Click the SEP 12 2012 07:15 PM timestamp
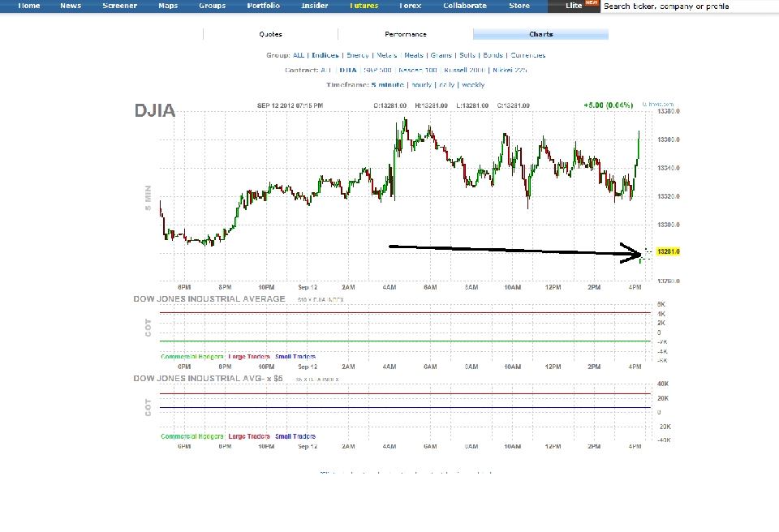The image size is (779, 532). coord(291,105)
